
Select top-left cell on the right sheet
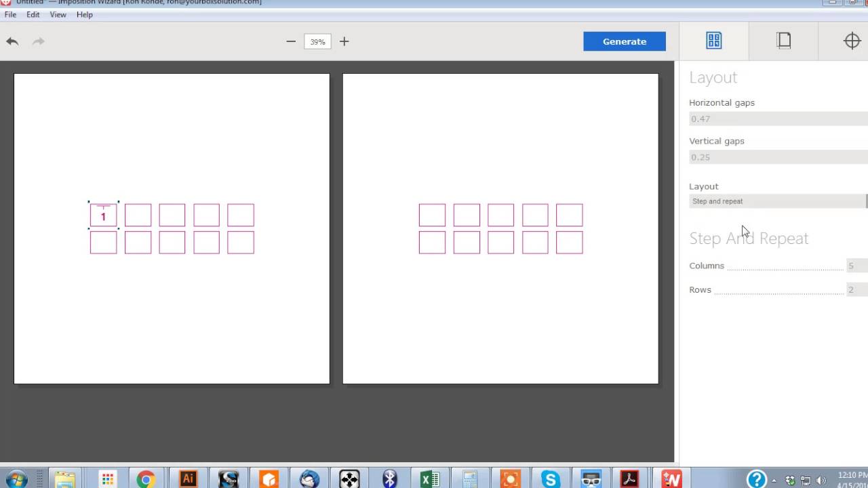click(x=432, y=216)
